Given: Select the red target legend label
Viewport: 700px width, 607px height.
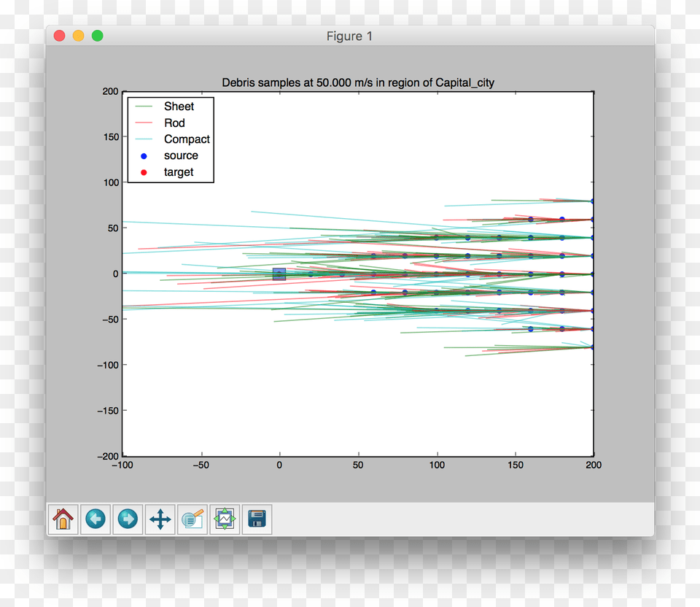Looking at the screenshot, I should tap(179, 172).
